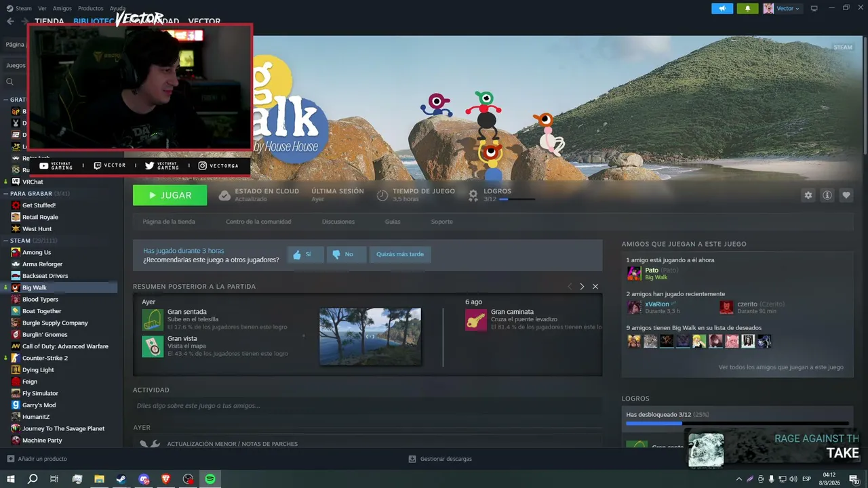Screen dimensions: 868x488
Task: Click the small Logros progress bar under header
Action: coord(516,199)
